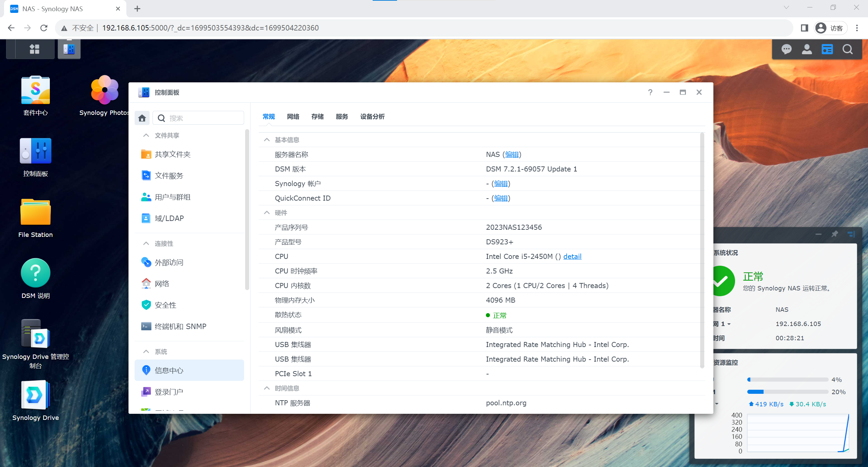
Task: Open Shared Folder settings
Action: [x=189, y=155]
